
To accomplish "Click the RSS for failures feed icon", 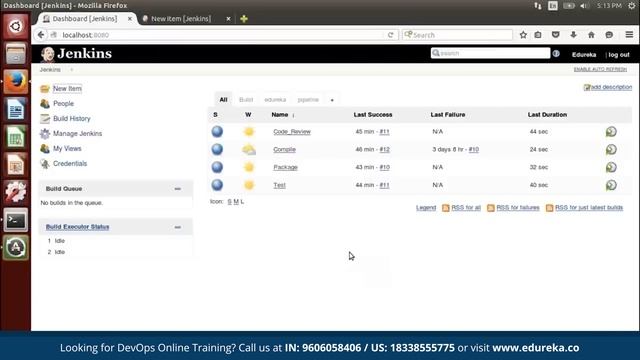I will (491, 208).
